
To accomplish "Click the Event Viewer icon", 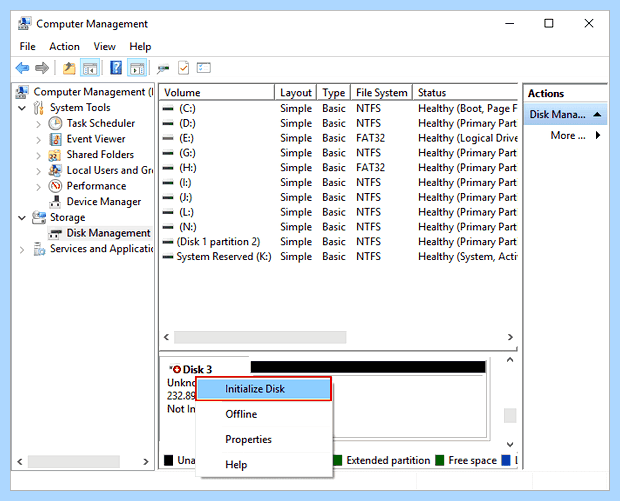I will 55,139.
